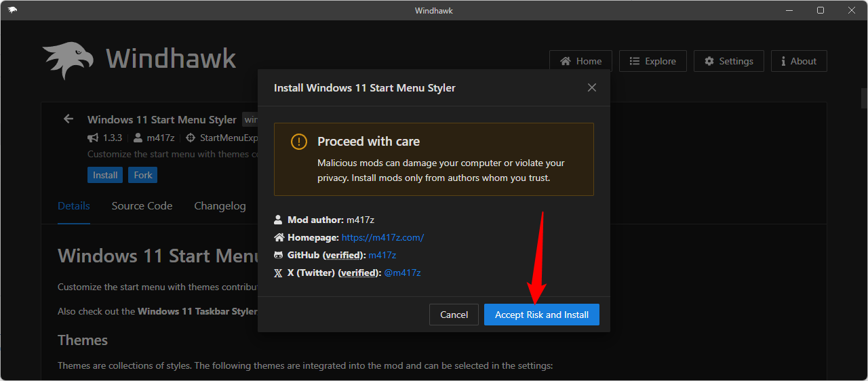Viewport: 868px width, 381px height.
Task: Close the Install dialog with X
Action: click(x=592, y=87)
